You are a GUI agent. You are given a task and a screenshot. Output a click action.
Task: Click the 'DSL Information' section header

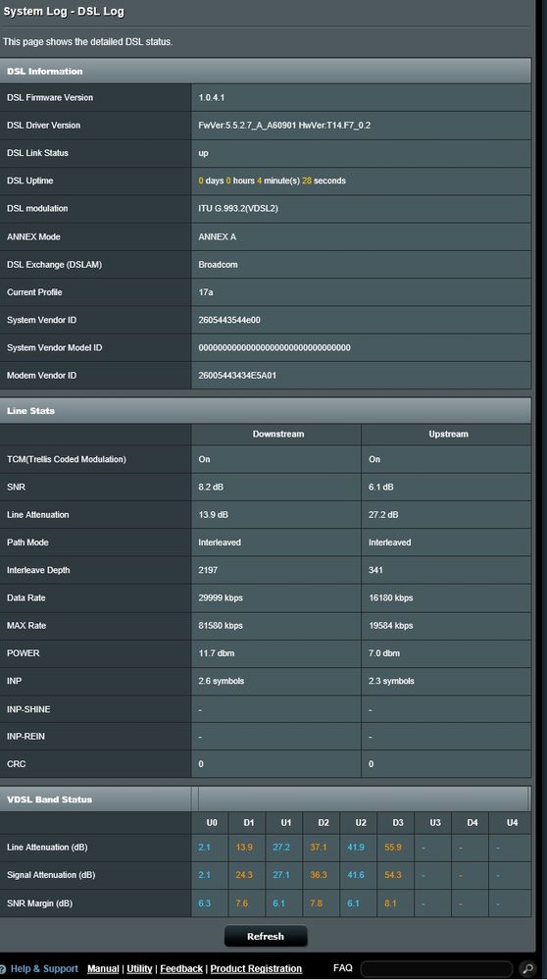266,72
